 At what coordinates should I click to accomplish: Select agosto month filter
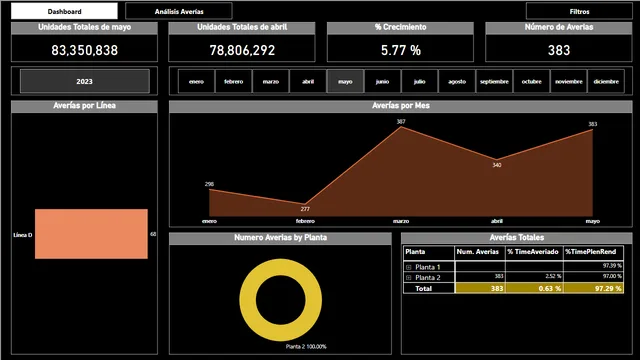click(x=457, y=82)
